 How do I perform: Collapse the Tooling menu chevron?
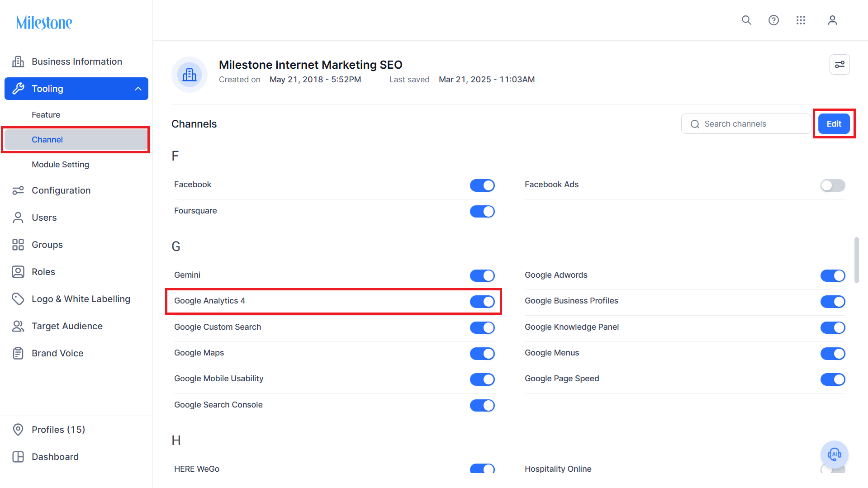point(138,89)
